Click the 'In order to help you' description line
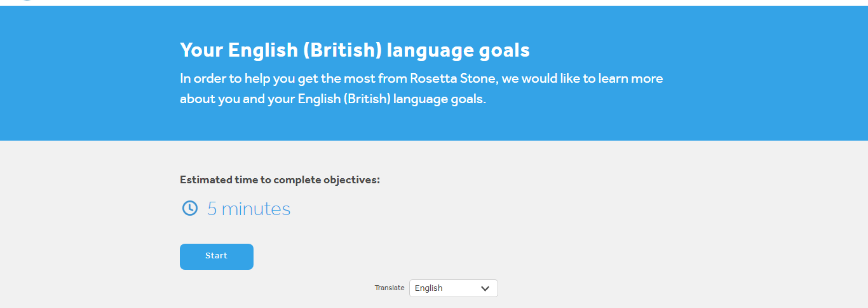 [421, 79]
